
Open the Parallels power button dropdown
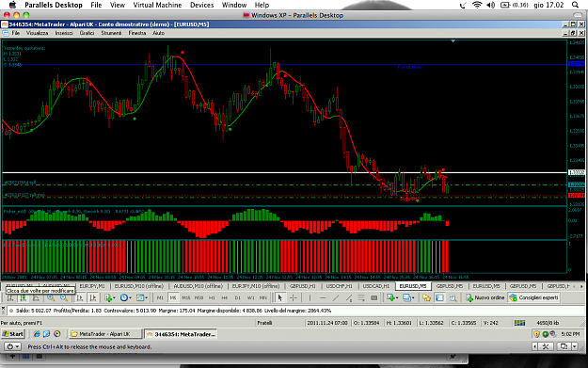click(13, 346)
